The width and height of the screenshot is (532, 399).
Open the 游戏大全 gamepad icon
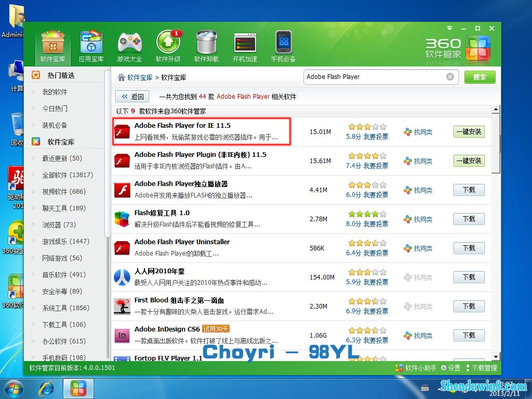pos(129,47)
